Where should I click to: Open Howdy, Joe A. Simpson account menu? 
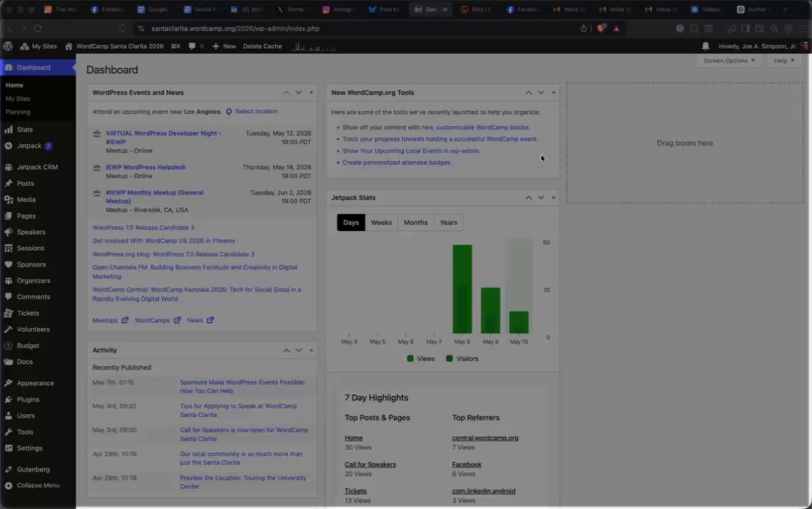762,46
